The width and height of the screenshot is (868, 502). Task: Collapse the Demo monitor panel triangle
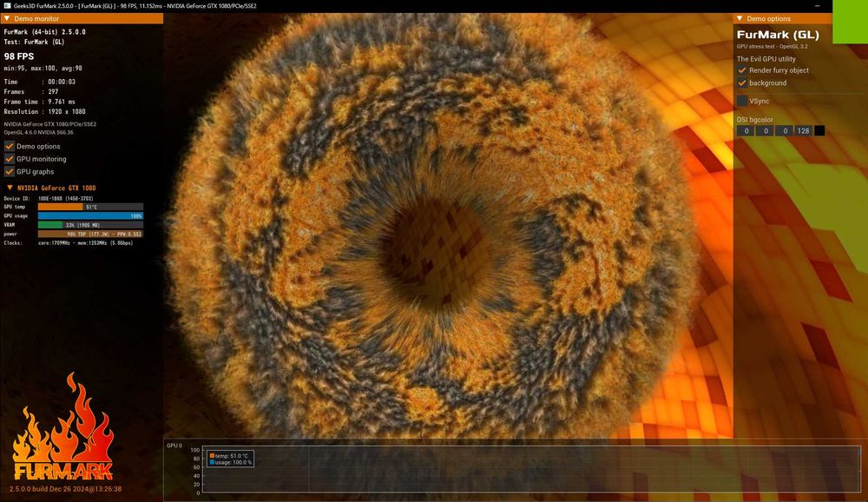(7, 18)
